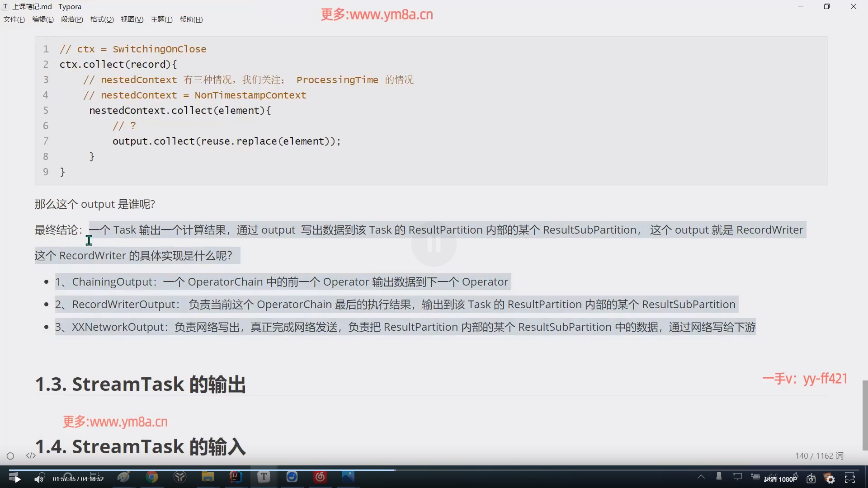The height and width of the screenshot is (488, 868).
Task: Click the word count 140 / 1162 词
Action: [819, 455]
